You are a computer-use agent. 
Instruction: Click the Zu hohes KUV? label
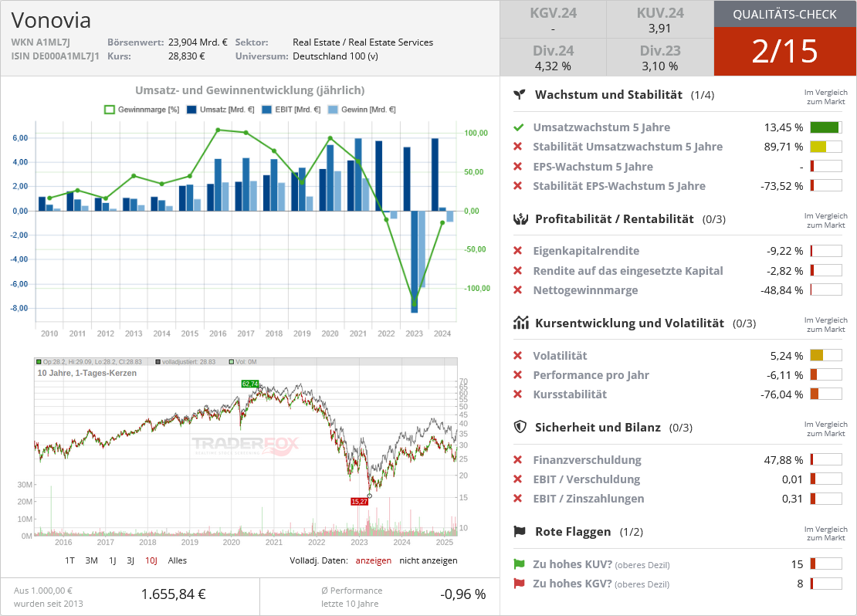572,564
